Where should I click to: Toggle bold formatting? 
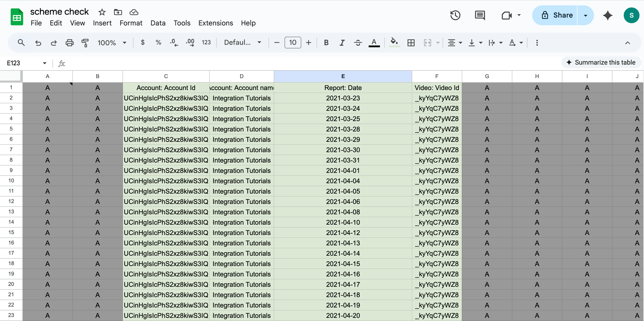(326, 43)
